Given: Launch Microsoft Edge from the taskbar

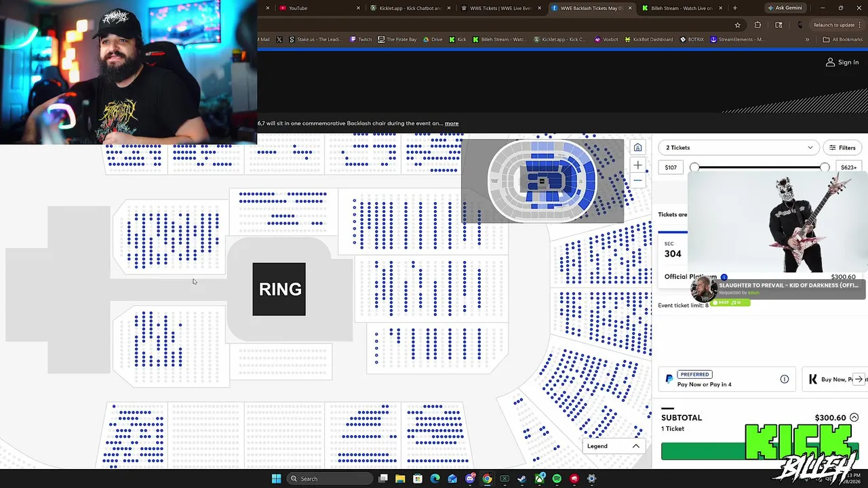Looking at the screenshot, I should pyautogui.click(x=435, y=479).
